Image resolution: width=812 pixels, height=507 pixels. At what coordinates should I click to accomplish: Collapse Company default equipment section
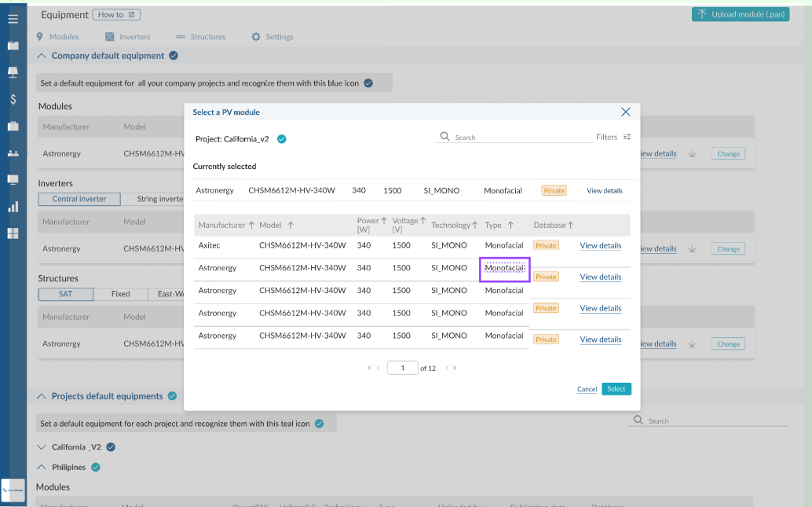pyautogui.click(x=42, y=56)
